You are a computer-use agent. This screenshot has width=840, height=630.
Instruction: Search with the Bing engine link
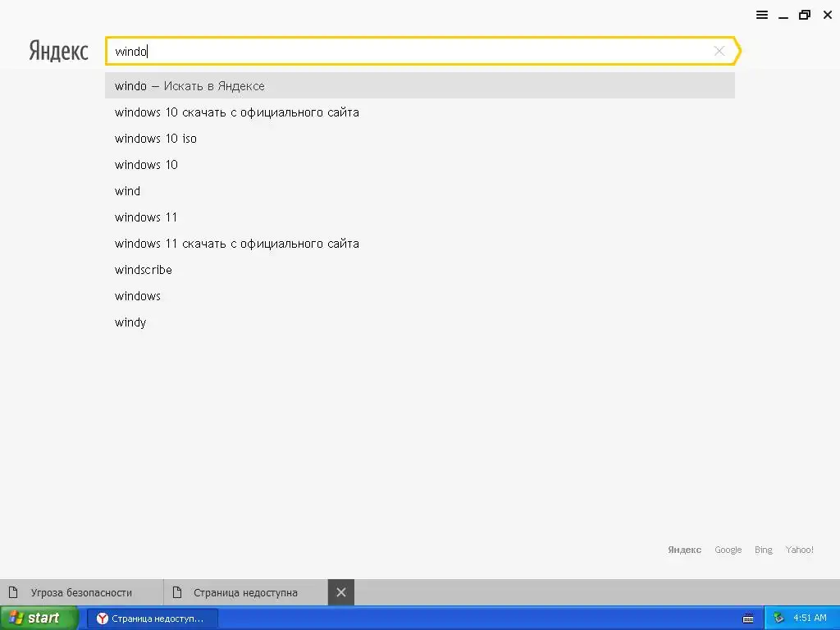[x=764, y=550]
